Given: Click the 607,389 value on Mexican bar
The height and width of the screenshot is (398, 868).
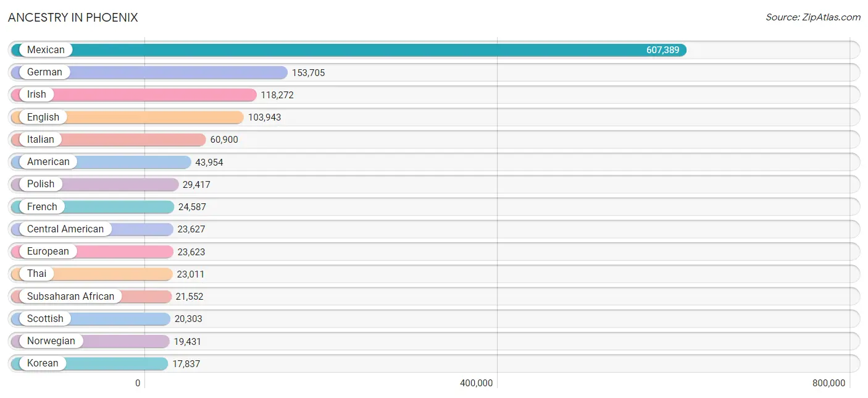Looking at the screenshot, I should pyautogui.click(x=662, y=50).
